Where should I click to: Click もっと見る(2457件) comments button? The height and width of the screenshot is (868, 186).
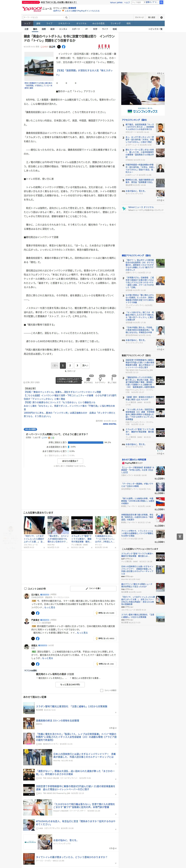pos(70,685)
